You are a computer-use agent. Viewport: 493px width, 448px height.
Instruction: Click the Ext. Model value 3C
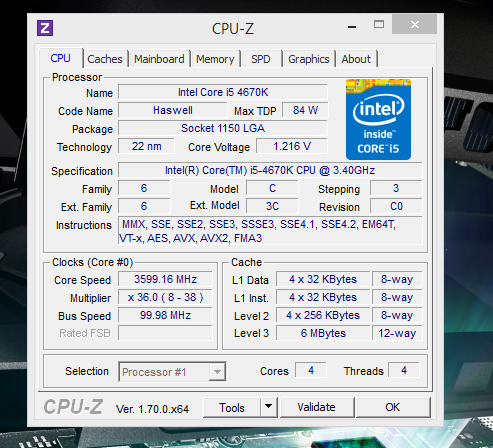point(272,206)
